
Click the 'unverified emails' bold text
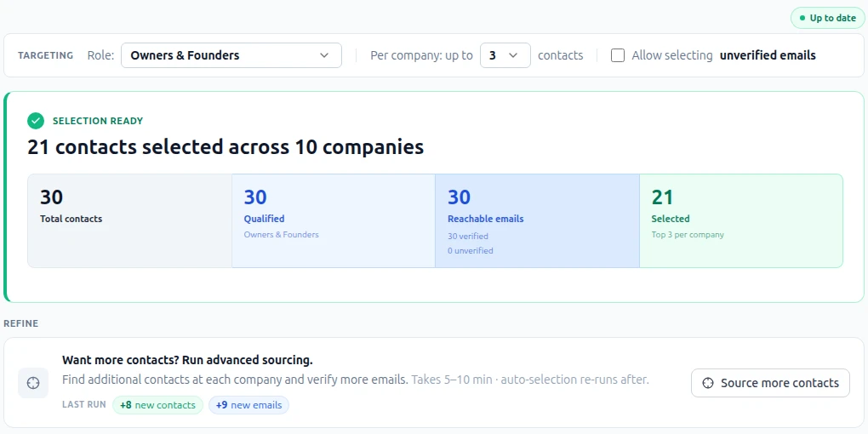coord(768,55)
